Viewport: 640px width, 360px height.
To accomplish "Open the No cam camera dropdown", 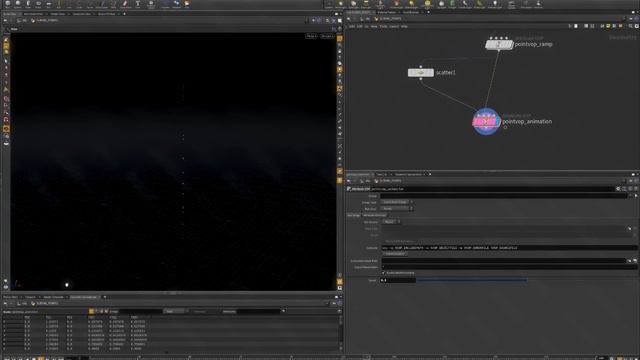I will (x=327, y=36).
